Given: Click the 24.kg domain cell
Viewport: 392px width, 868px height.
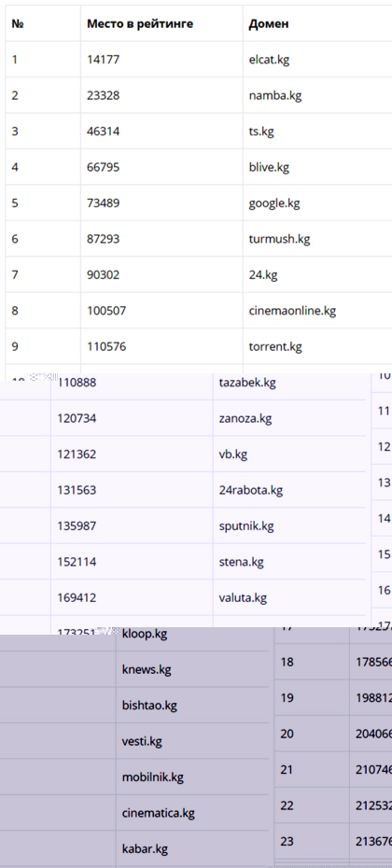Looking at the screenshot, I should tap(263, 275).
